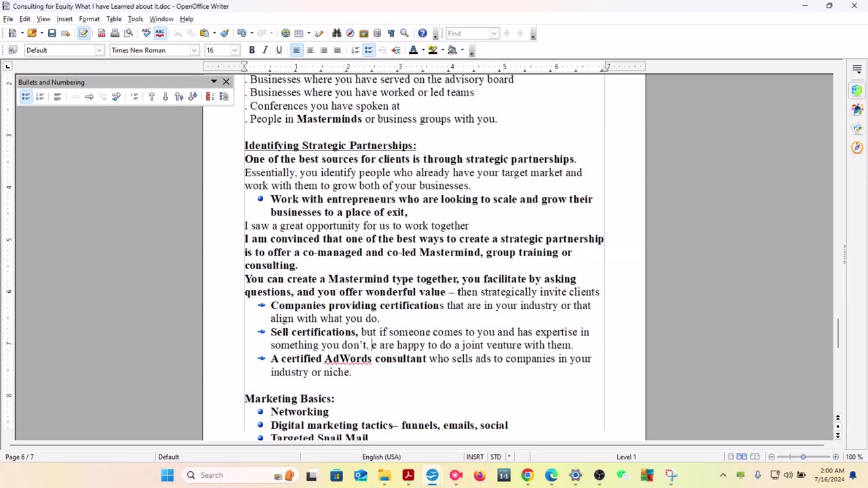Screen dimensions: 868x488
Task: Expand Find toolbar search history dropdown
Action: click(x=494, y=33)
